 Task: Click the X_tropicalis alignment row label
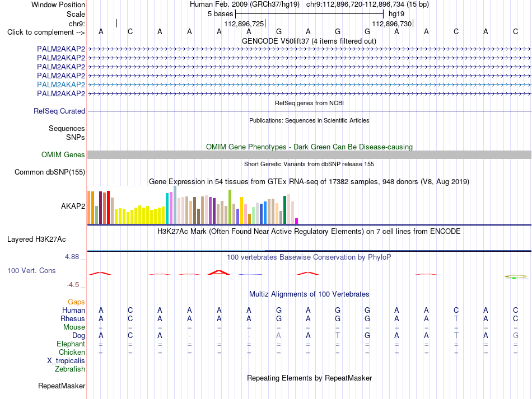[66, 361]
